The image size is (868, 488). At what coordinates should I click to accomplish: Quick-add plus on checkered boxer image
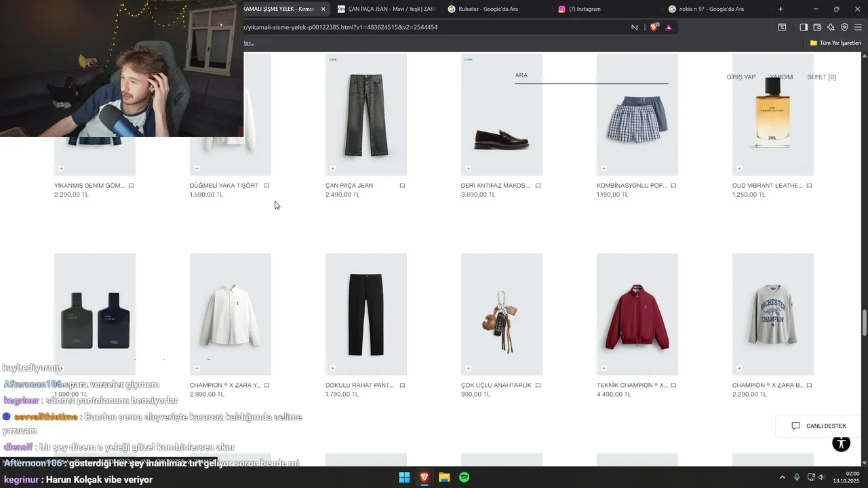tap(604, 168)
